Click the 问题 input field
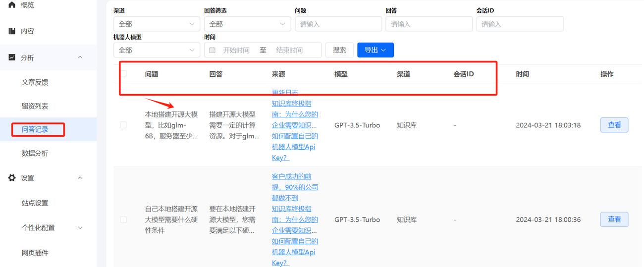Viewport: 644px width, 267px height. (x=338, y=24)
